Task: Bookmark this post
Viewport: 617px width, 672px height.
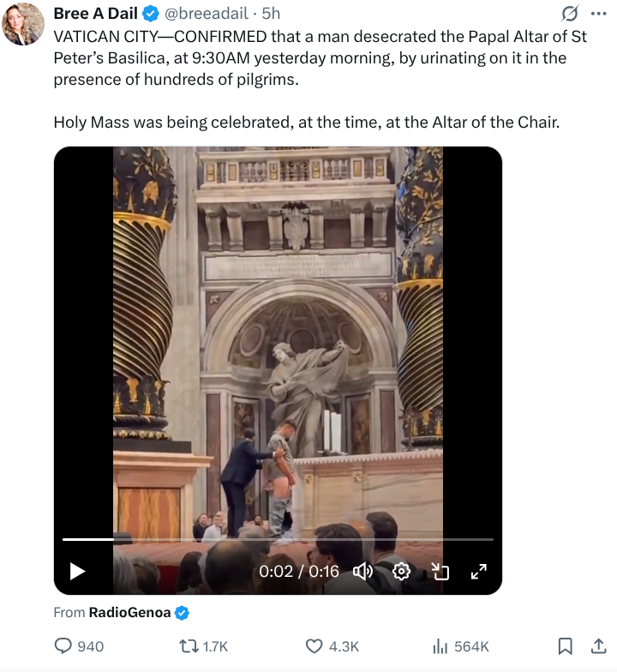Action: click(566, 646)
